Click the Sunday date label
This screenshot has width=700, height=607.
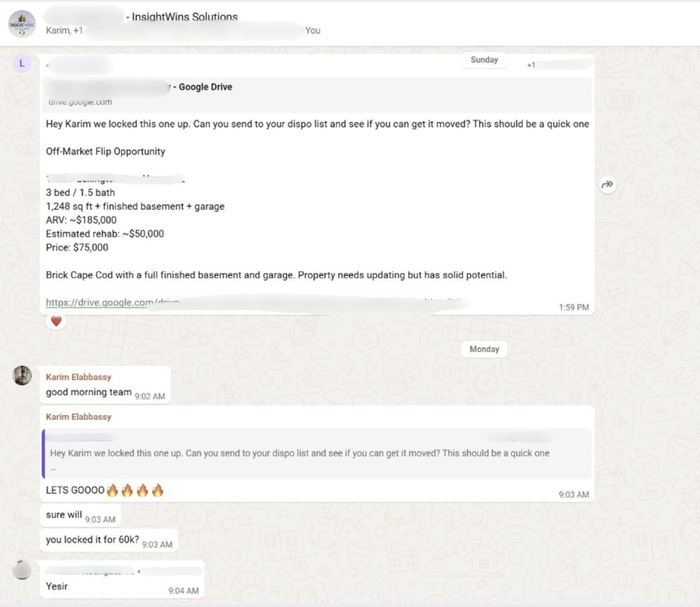pyautogui.click(x=484, y=60)
